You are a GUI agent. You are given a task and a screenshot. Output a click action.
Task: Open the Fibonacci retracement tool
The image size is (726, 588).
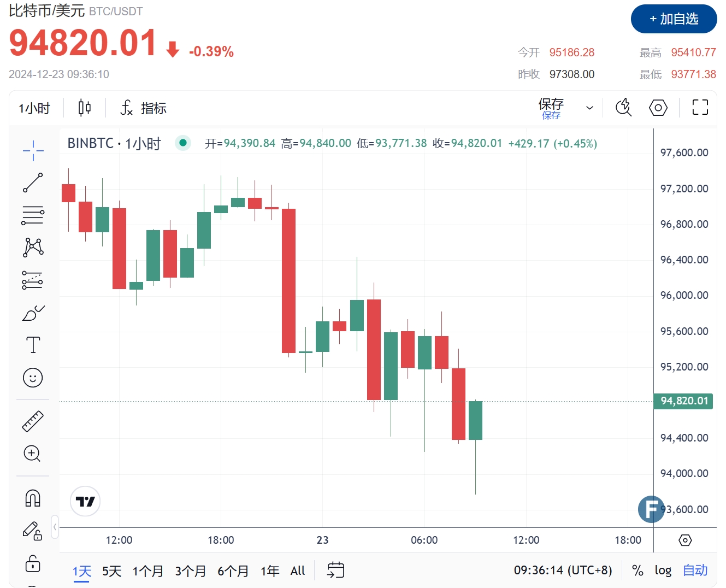tap(33, 215)
